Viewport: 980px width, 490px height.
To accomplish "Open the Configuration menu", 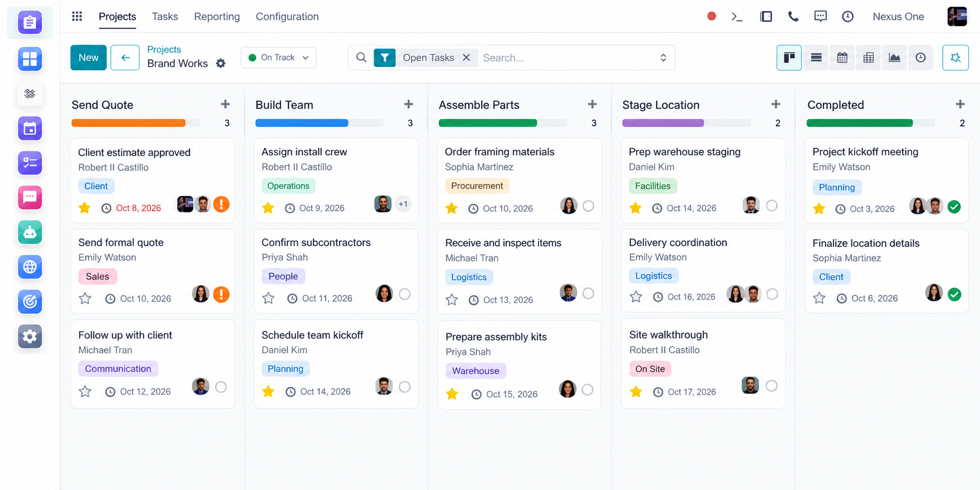I will pos(287,17).
